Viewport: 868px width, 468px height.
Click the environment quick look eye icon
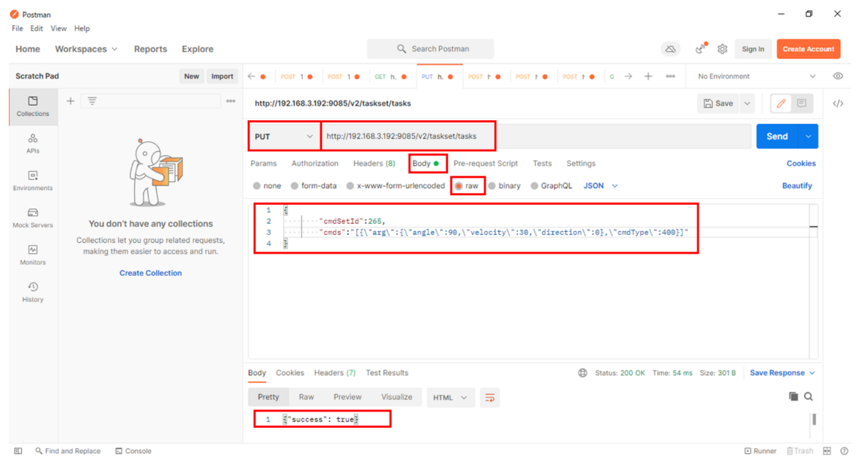coord(838,76)
